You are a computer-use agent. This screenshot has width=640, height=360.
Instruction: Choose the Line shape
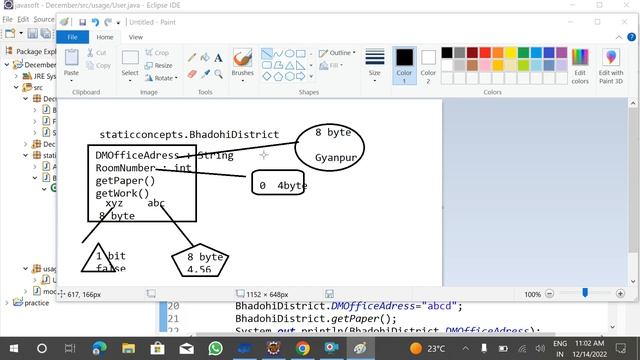(267, 53)
